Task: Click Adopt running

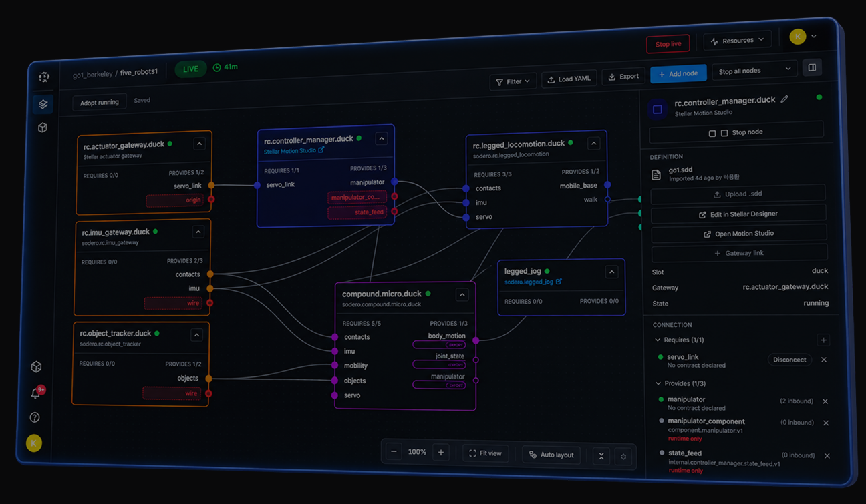Action: point(99,102)
